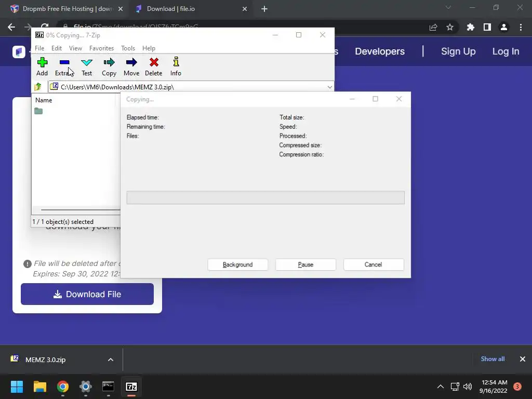Open the Edit menu in 7-Zip
Viewport: 532px width, 399px height.
[56, 48]
